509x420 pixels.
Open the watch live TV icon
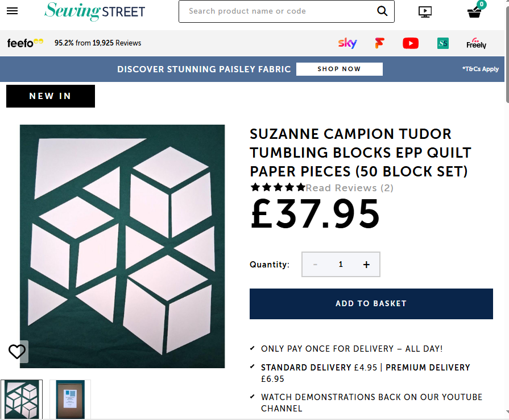(x=424, y=11)
